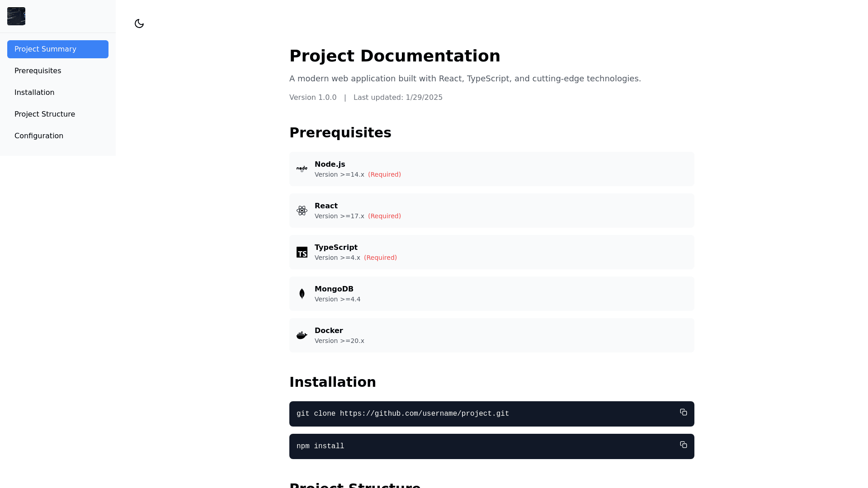Click the TypeScript Required label
The height and width of the screenshot is (488, 868).
pos(380,258)
